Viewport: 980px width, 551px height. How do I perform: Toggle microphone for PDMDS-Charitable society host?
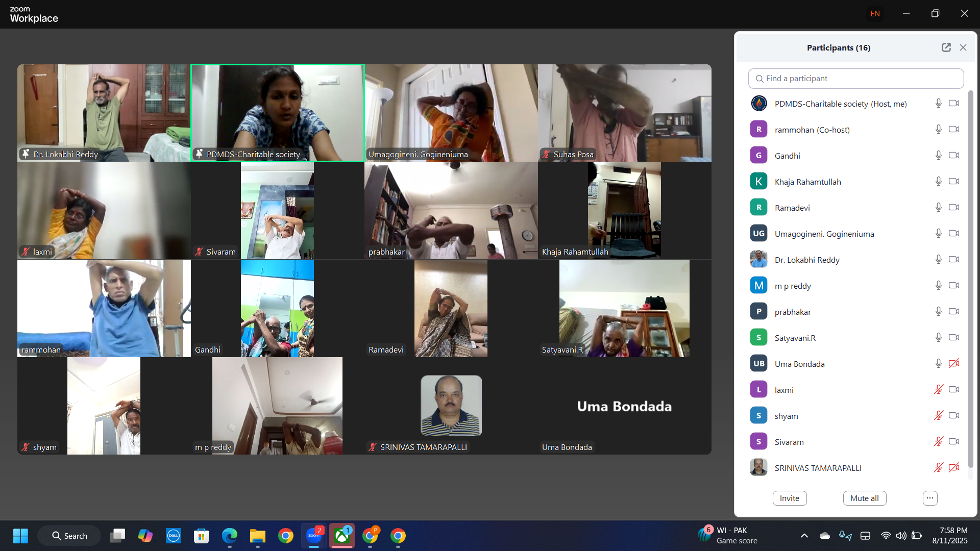tap(938, 104)
